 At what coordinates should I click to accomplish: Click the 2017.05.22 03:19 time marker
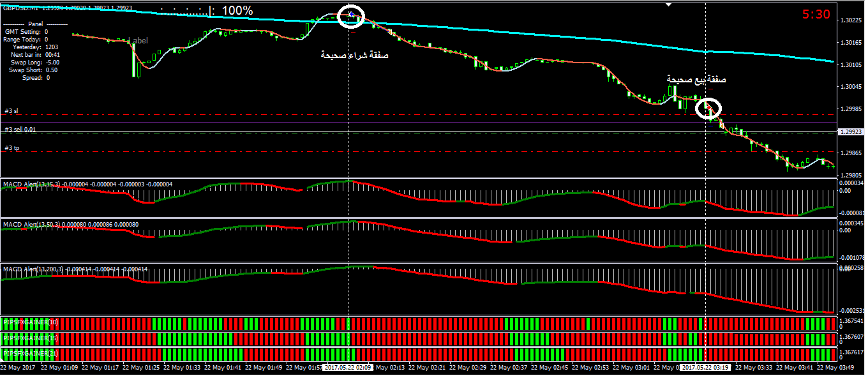pyautogui.click(x=705, y=368)
